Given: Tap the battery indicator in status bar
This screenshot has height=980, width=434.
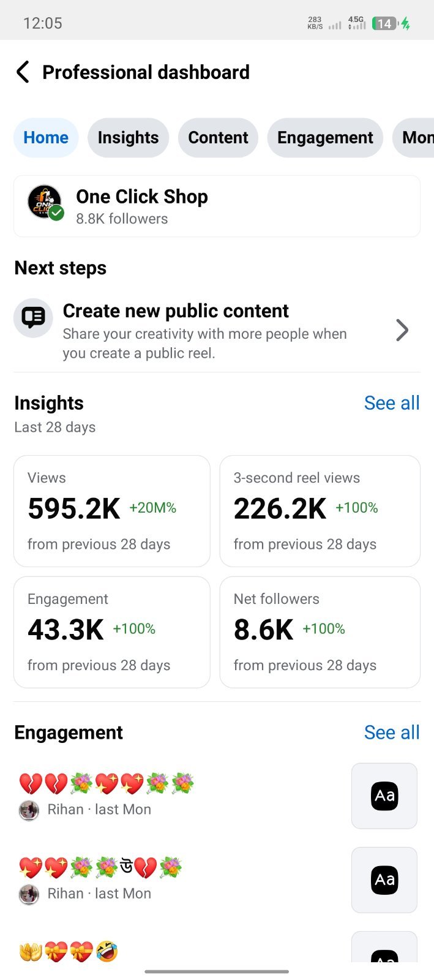Looking at the screenshot, I should click(x=385, y=23).
